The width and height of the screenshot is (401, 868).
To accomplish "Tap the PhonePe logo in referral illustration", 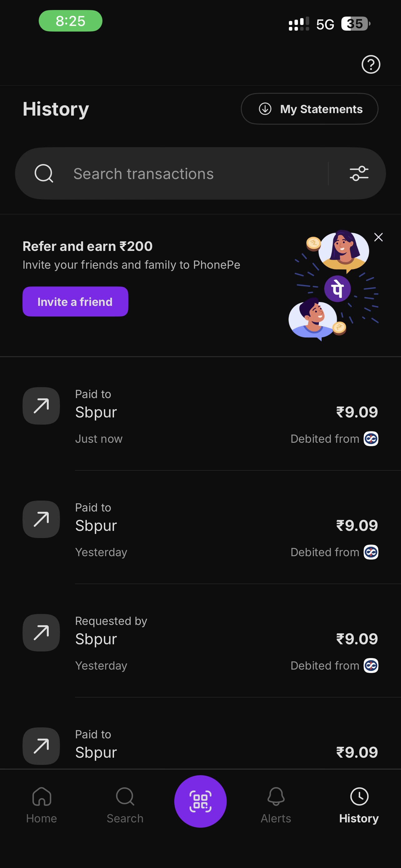I will click(x=337, y=289).
